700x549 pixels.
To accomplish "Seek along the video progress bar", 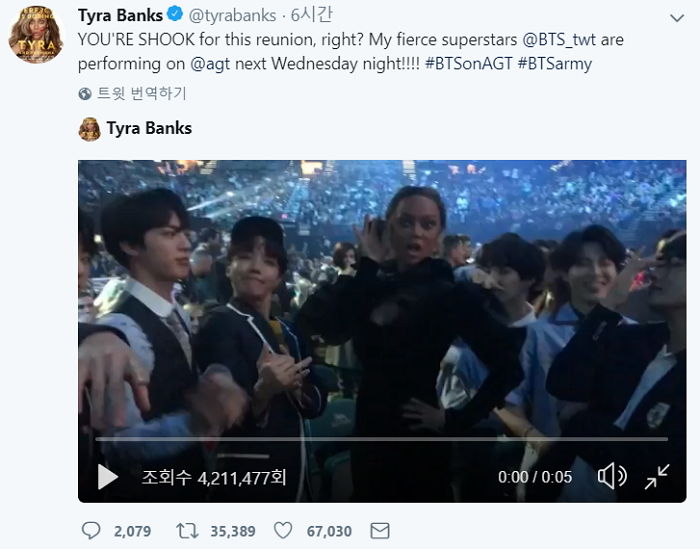I will point(382,439).
